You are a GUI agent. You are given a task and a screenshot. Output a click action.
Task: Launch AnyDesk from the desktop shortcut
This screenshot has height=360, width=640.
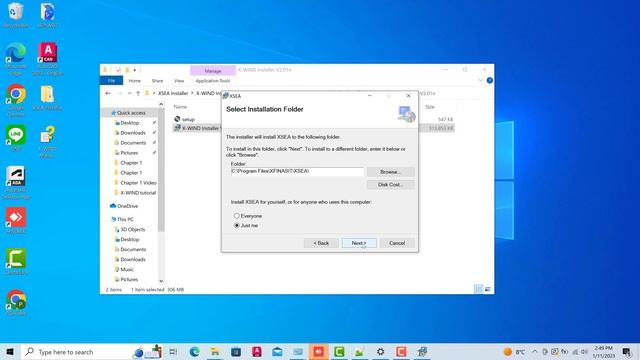tap(16, 220)
